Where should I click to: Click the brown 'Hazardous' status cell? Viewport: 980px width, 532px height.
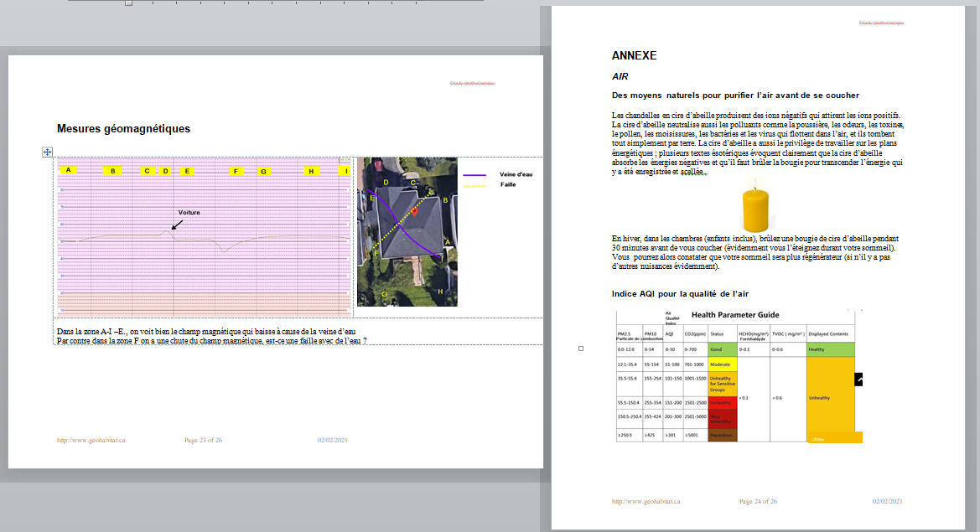click(722, 436)
